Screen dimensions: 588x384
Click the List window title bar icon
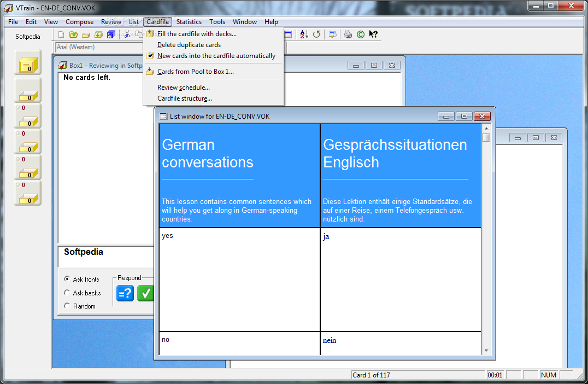tap(163, 117)
